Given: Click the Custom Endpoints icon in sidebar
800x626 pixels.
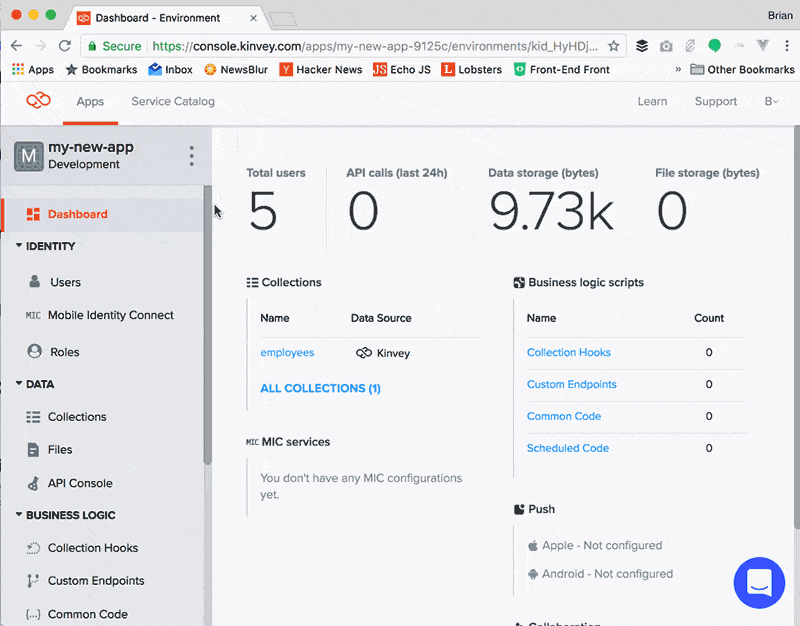Looking at the screenshot, I should [33, 581].
